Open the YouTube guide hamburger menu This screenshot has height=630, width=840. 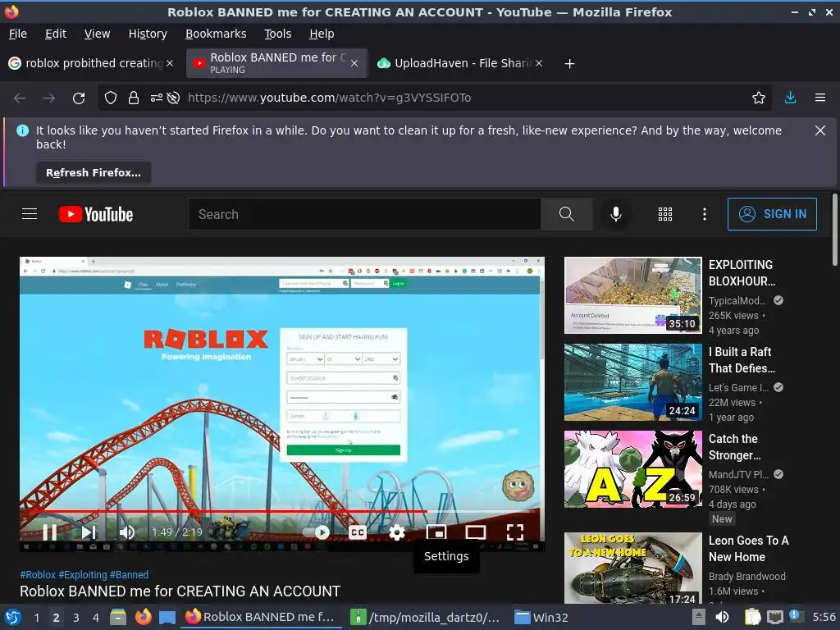[x=30, y=214]
